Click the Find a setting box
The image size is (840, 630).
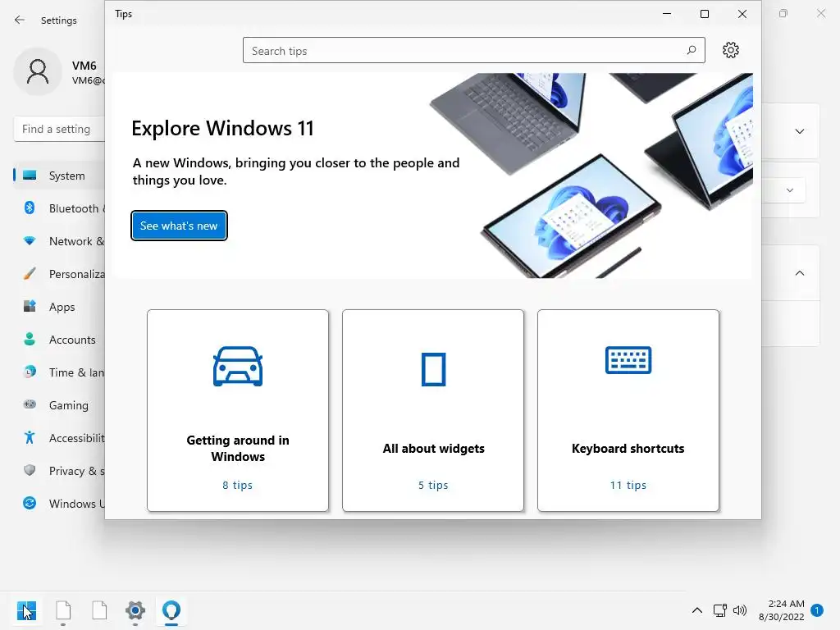[59, 129]
